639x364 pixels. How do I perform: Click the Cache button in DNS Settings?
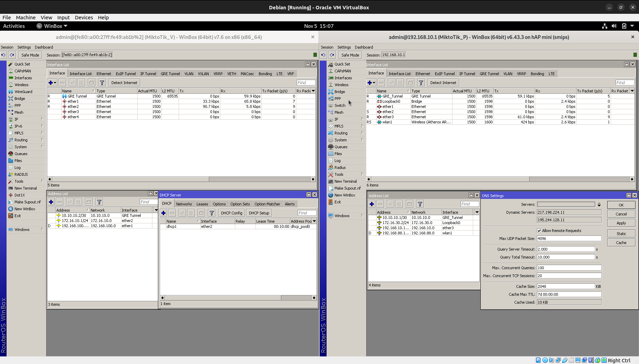(x=621, y=243)
